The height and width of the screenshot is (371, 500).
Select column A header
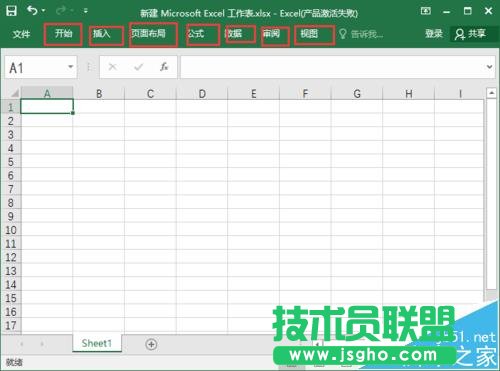pos(47,94)
